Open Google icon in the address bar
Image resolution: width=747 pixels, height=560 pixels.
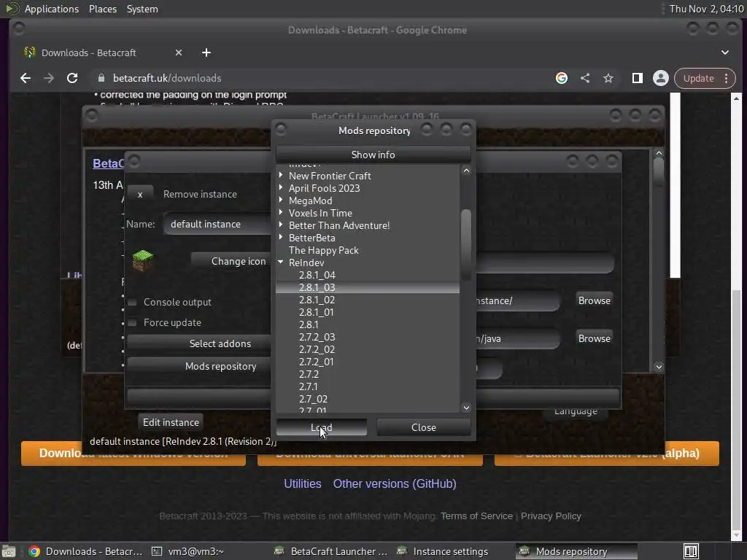(x=562, y=78)
